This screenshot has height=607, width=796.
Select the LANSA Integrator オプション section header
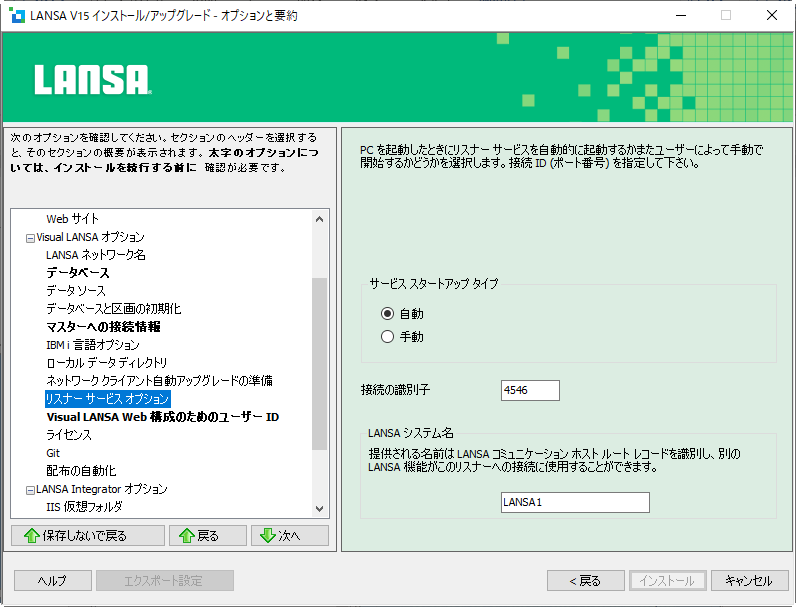click(102, 489)
